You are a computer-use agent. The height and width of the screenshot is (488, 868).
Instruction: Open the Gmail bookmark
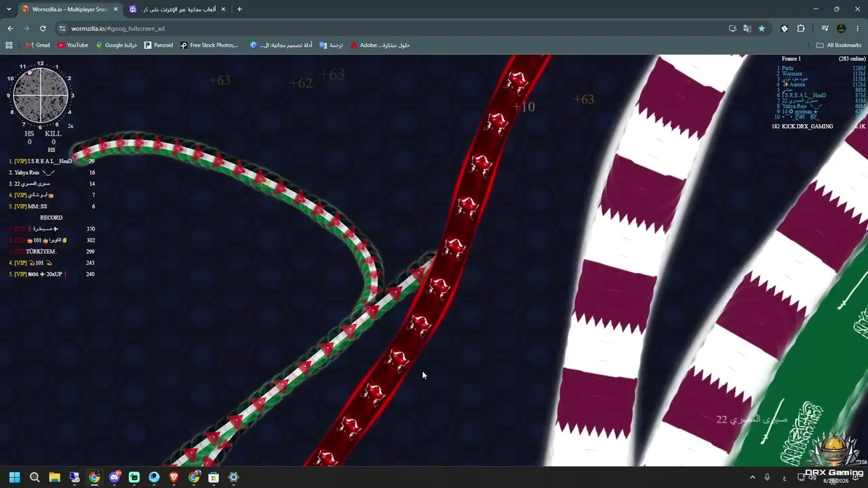click(38, 45)
